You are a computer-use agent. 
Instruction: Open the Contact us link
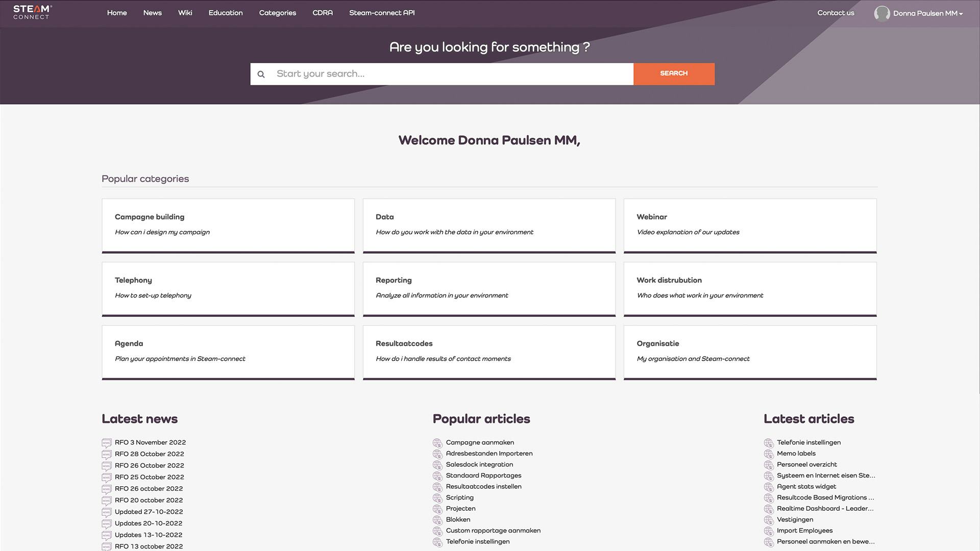coord(836,13)
